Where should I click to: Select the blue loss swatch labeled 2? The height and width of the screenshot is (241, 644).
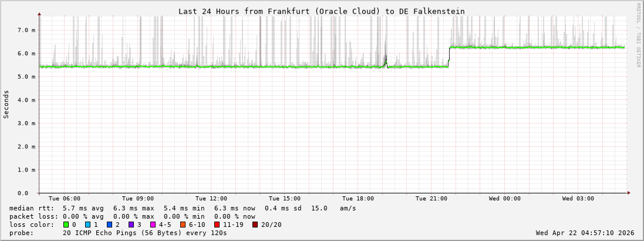(x=109, y=225)
